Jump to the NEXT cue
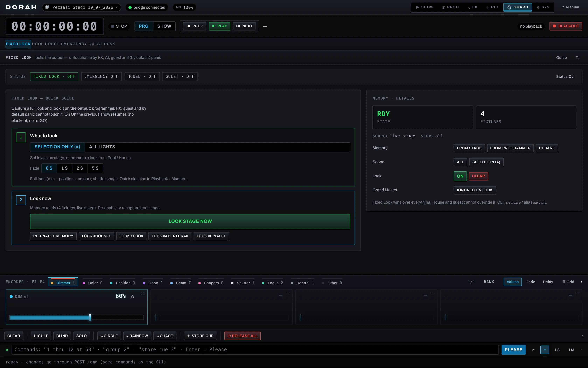This screenshot has width=588, height=368. click(244, 26)
